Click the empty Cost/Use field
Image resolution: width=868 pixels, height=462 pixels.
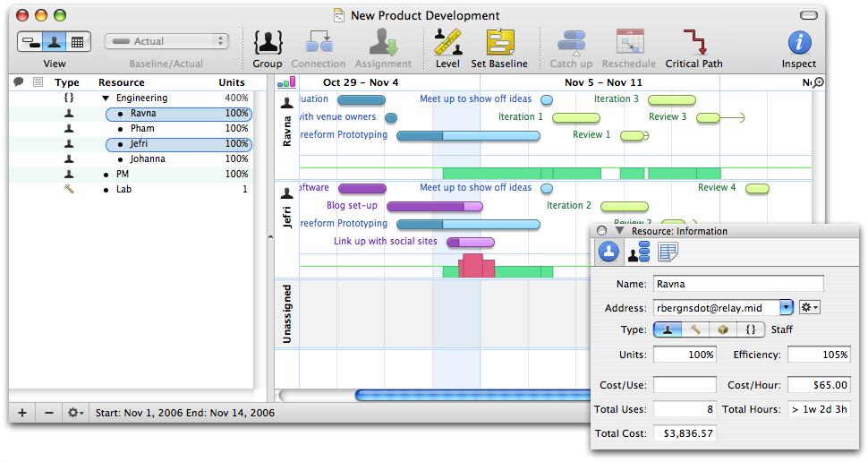click(x=685, y=384)
